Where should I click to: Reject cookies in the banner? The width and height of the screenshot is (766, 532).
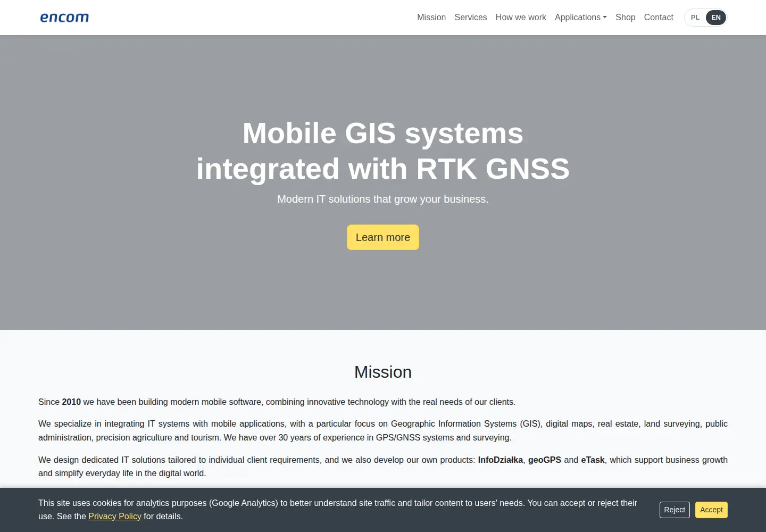coord(675,510)
